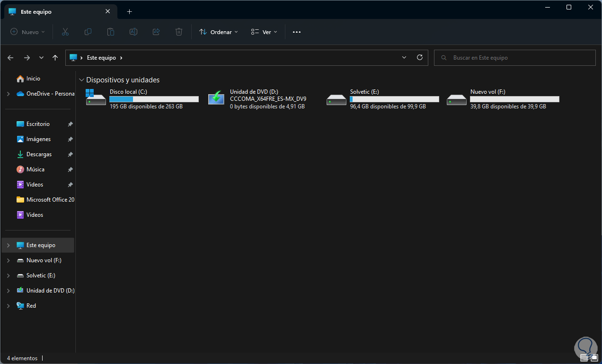Viewport: 602px width, 364px height.
Task: Open the three-dots more options menu
Action: pos(297,32)
